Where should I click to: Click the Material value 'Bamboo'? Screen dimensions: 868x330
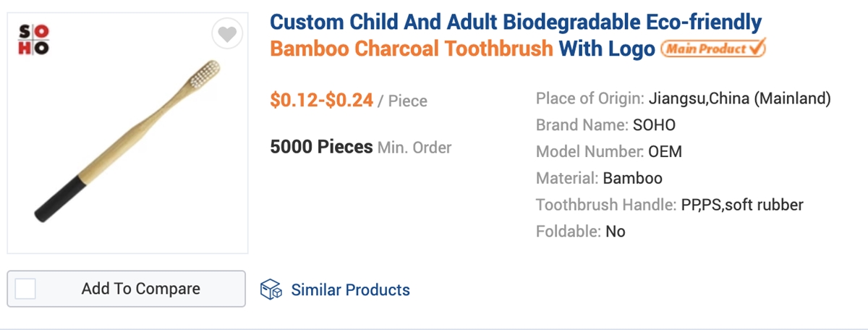632,178
